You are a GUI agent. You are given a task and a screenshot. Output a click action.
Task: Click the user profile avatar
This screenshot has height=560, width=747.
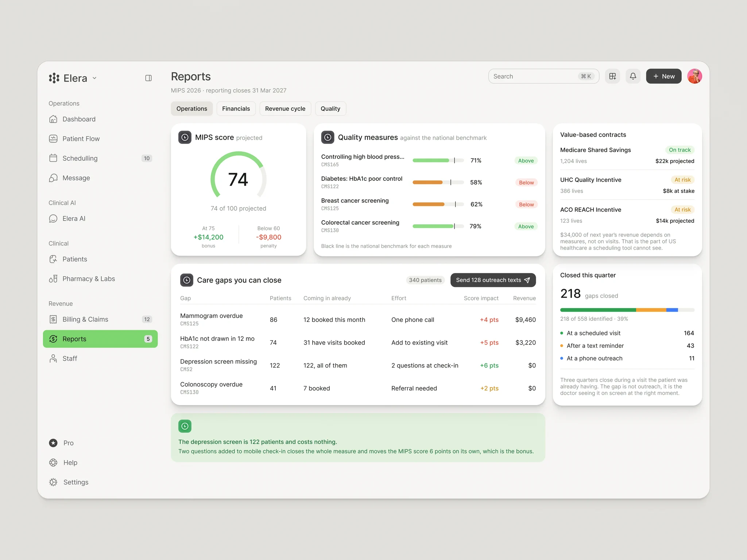point(695,76)
